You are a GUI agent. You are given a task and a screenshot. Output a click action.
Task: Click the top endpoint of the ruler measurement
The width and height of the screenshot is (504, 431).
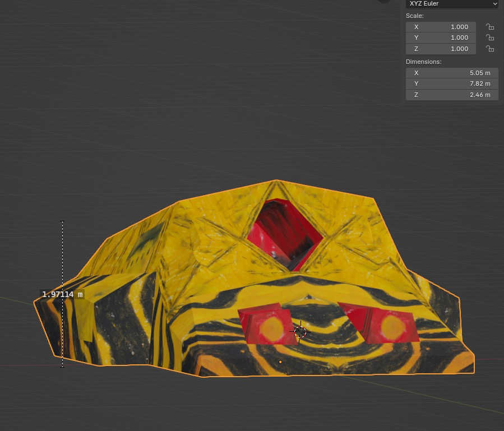pyautogui.click(x=62, y=222)
